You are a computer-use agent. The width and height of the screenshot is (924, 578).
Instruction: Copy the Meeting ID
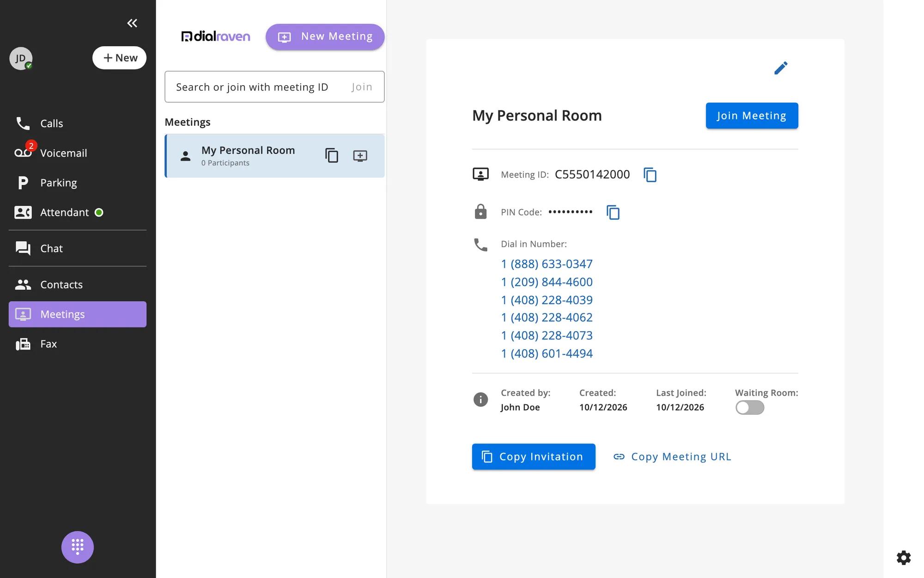[x=650, y=175]
